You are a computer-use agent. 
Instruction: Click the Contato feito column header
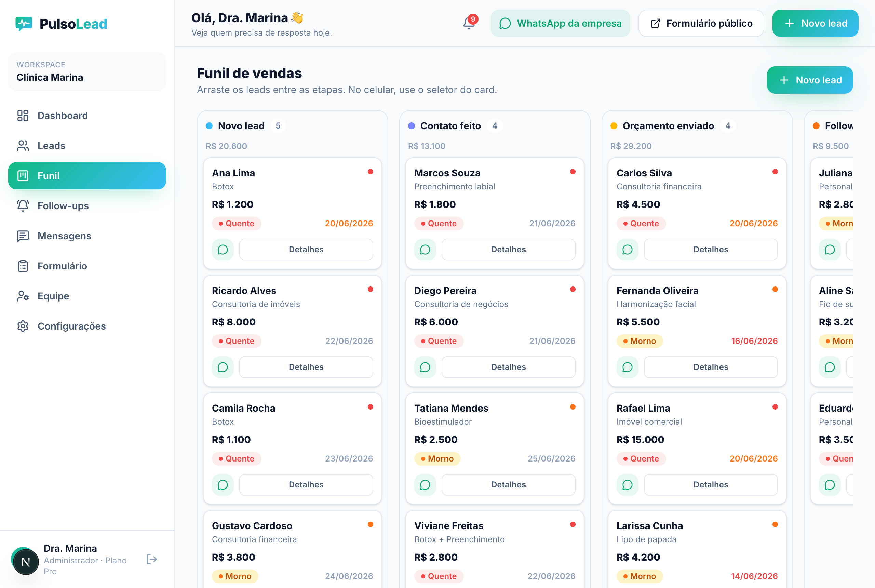click(x=450, y=125)
